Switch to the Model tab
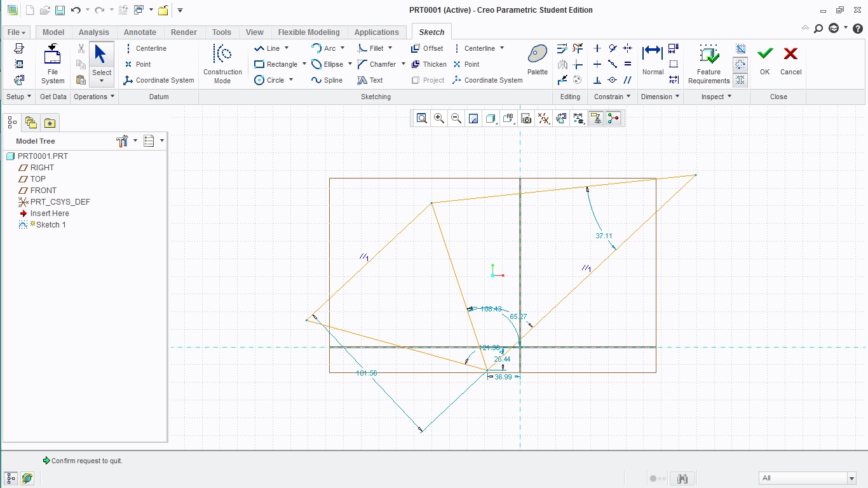Screen dimensions: 868x488 [x=53, y=32]
